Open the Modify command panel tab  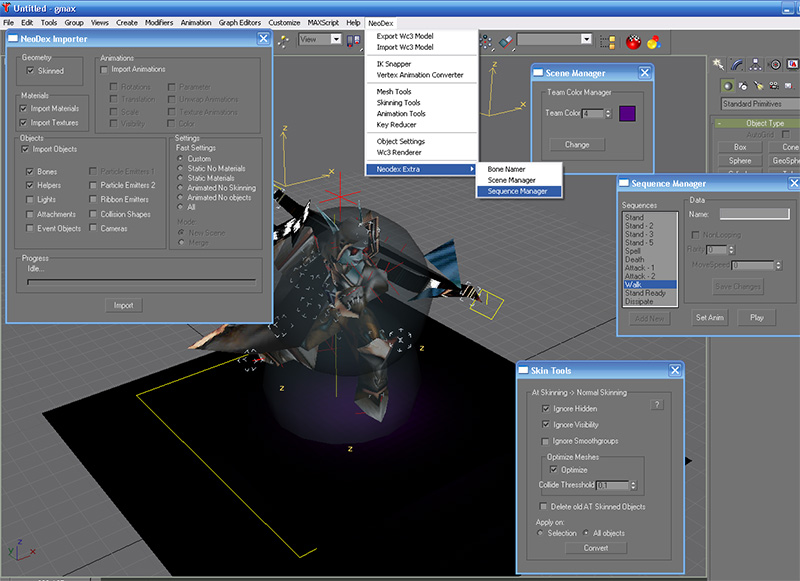[737, 64]
